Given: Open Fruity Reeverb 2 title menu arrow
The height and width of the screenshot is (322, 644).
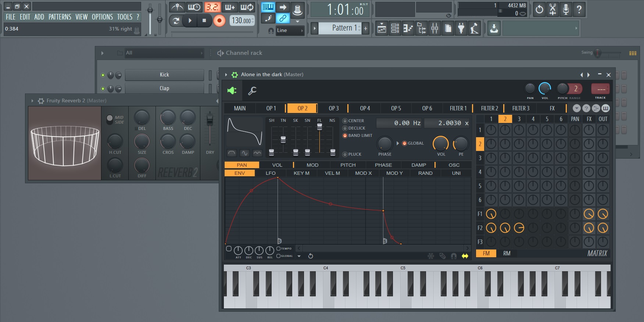Looking at the screenshot, I should click(x=32, y=100).
